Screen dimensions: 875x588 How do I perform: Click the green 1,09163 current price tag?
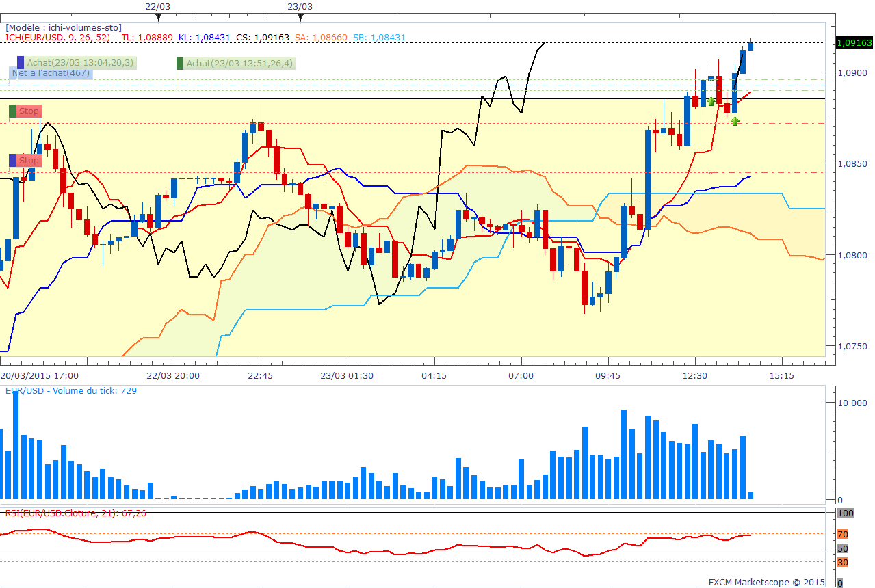click(x=854, y=42)
